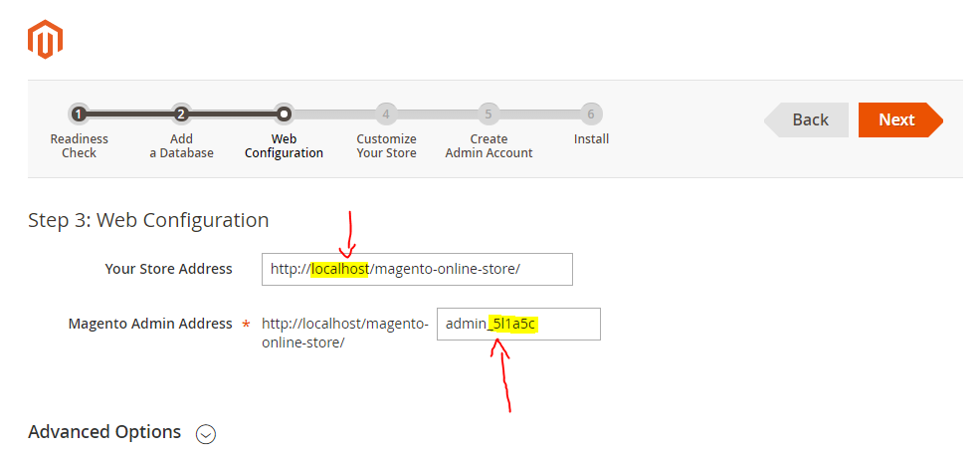Click the Magento logo icon
The image size is (980, 457).
(x=45, y=39)
